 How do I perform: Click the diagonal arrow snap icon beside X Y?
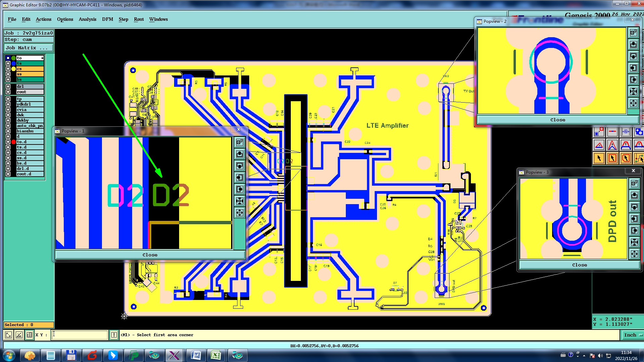pyautogui.click(x=8, y=335)
